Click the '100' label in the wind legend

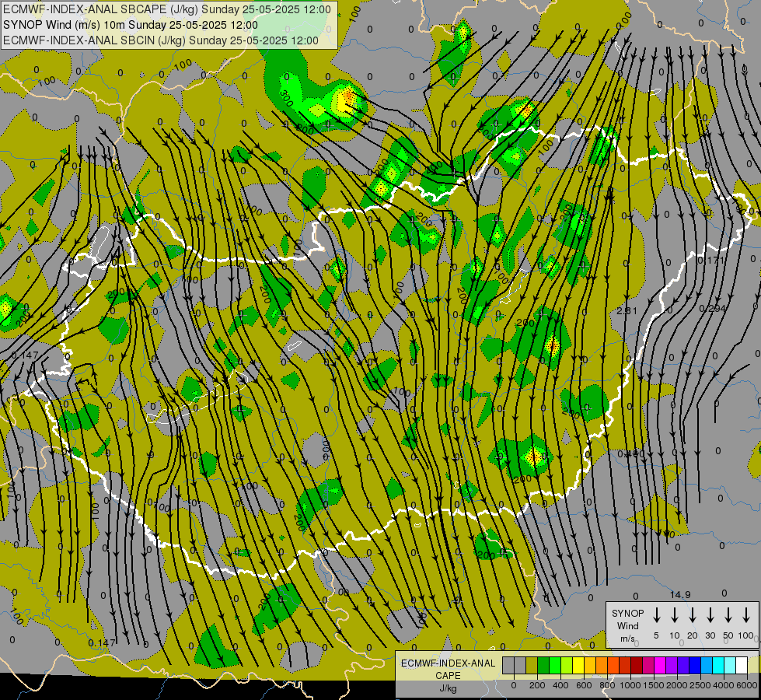coord(746,635)
